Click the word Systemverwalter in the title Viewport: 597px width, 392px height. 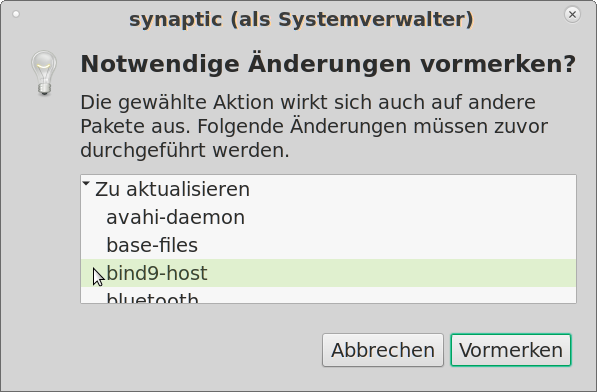(x=372, y=19)
